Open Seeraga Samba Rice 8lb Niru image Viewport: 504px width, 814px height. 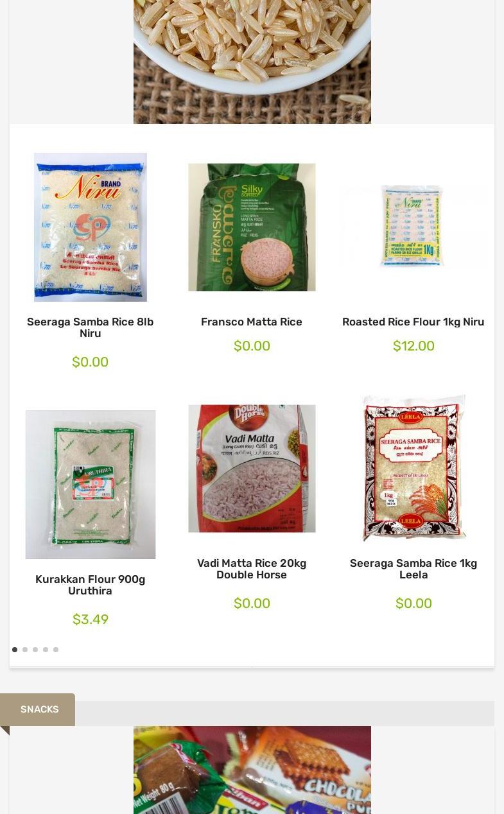point(91,227)
